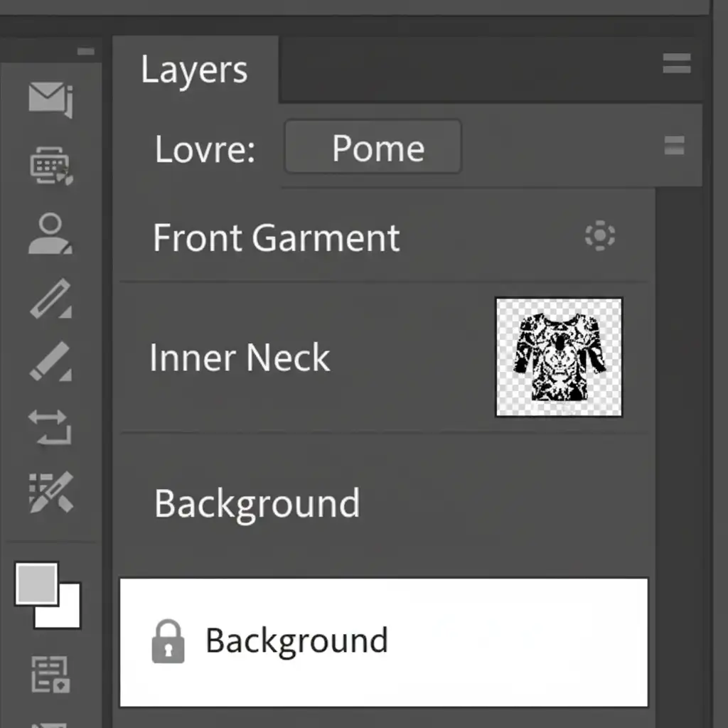Select the Front Garment layer

point(277,237)
